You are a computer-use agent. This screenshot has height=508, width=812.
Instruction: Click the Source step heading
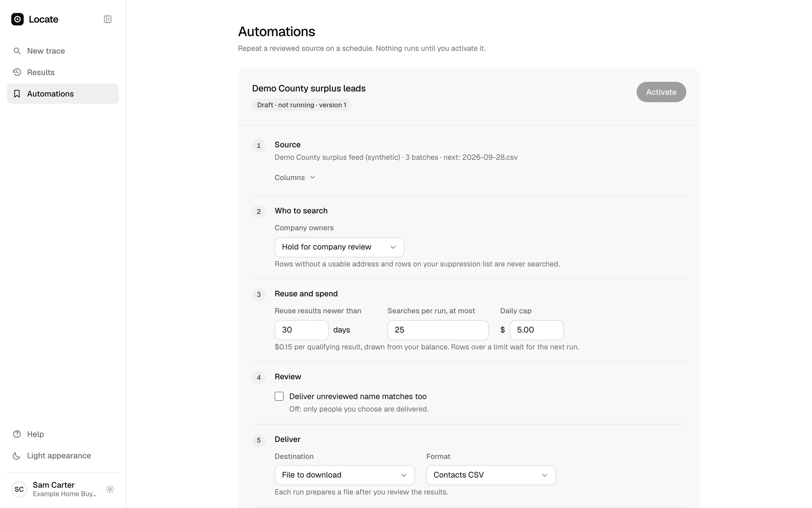288,144
